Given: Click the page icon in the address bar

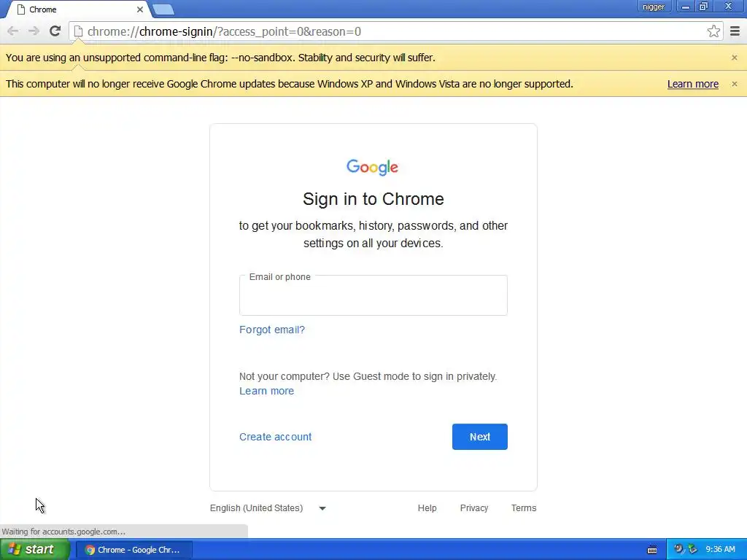Looking at the screenshot, I should [x=78, y=31].
